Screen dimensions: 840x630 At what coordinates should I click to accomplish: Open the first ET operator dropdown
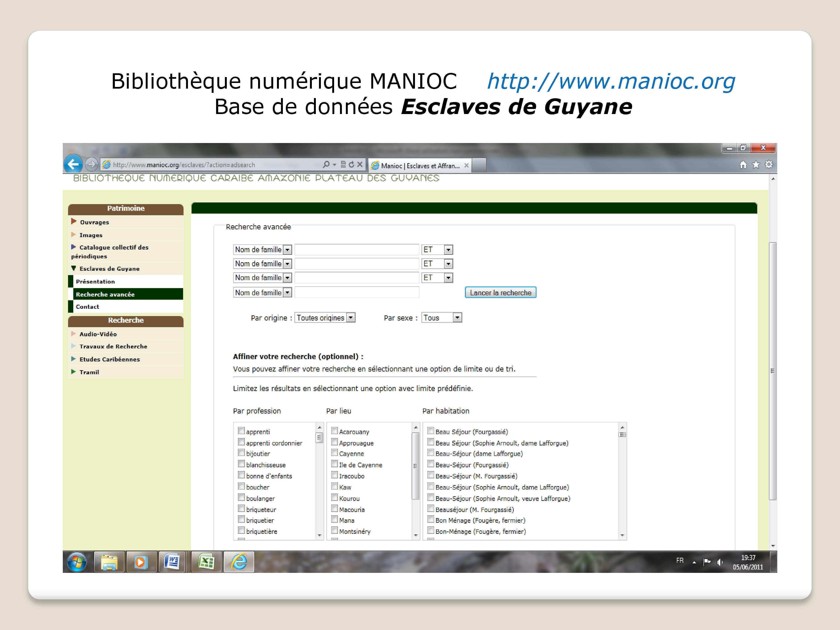tap(437, 249)
